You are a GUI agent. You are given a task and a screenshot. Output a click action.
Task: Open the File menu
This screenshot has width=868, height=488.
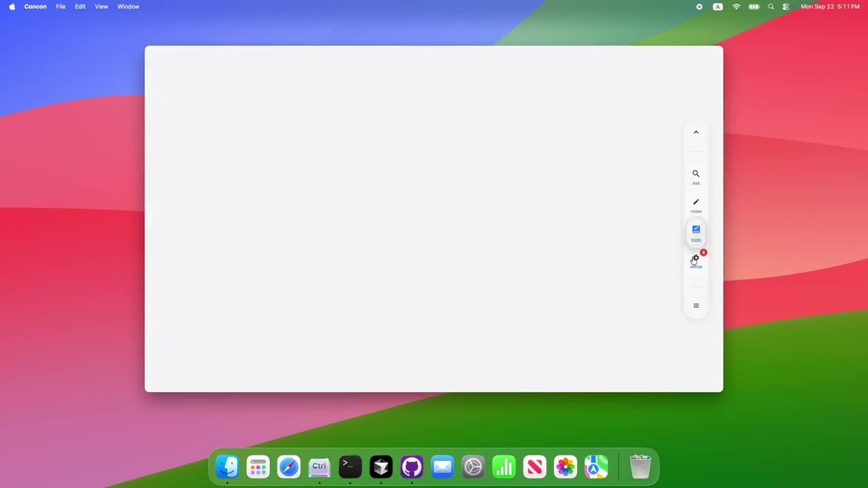click(x=60, y=7)
